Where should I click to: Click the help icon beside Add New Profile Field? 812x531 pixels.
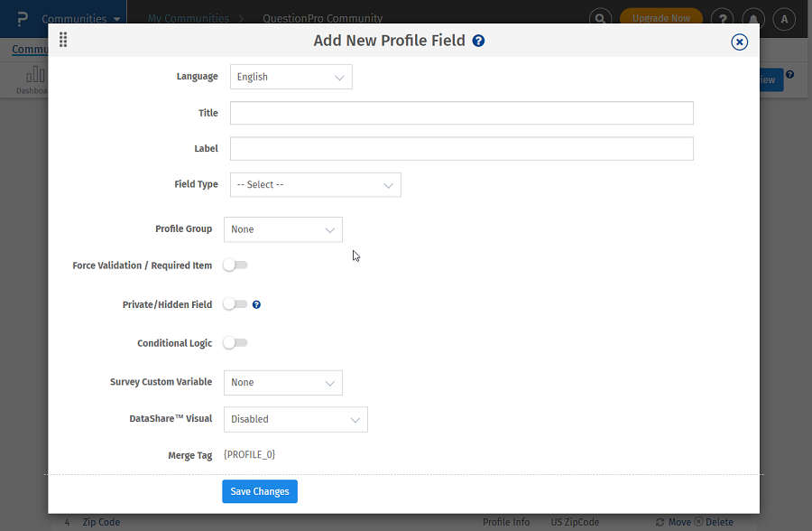click(478, 41)
